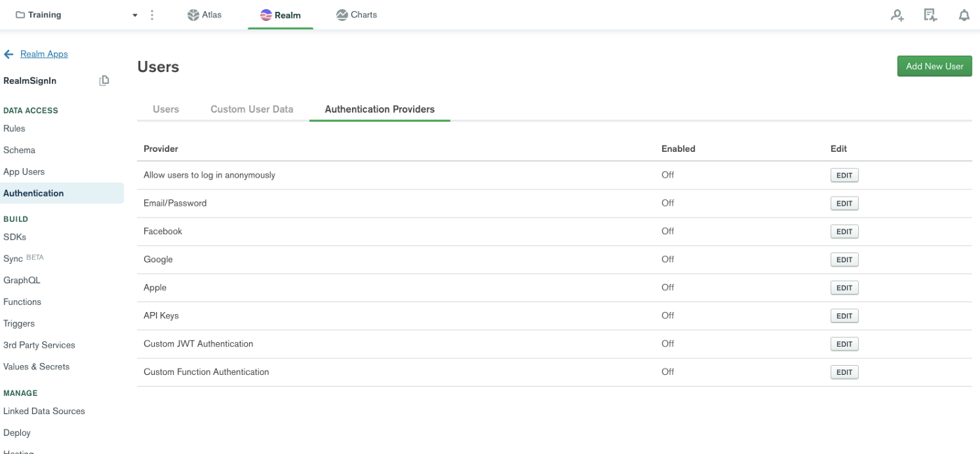Copy the RealmSignIn app ID icon

coord(104,80)
